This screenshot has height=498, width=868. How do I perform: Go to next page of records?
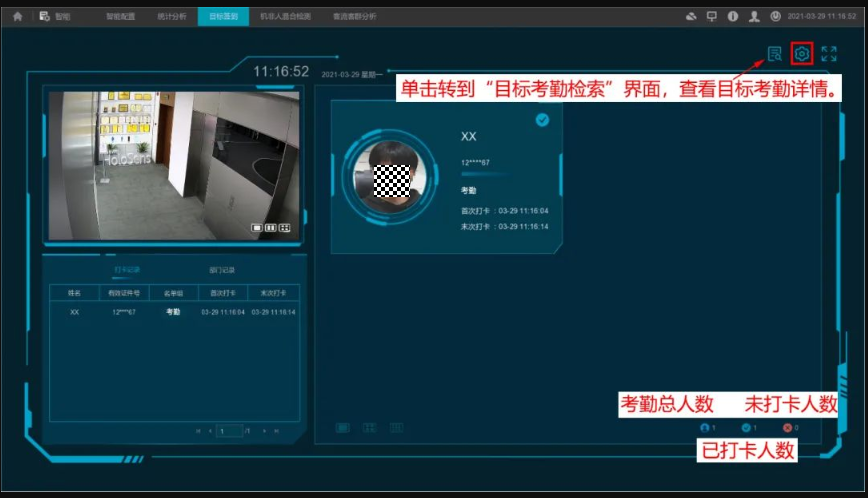coord(264,431)
